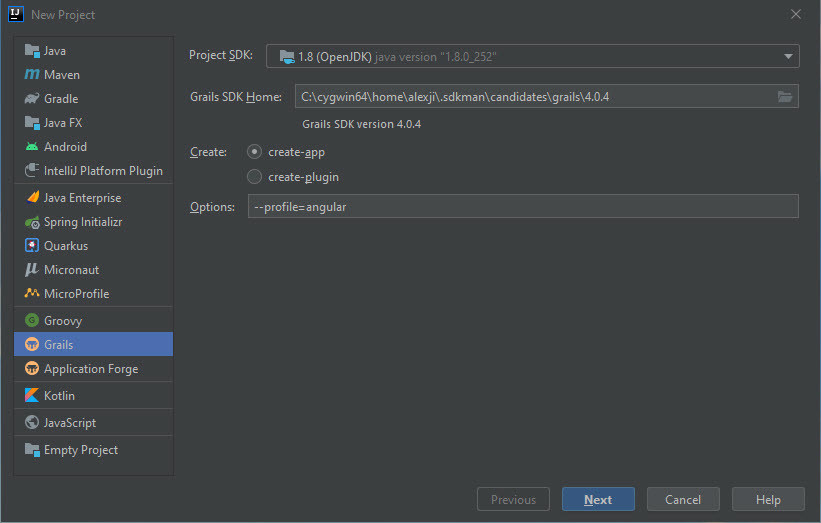The width and height of the screenshot is (821, 523).
Task: Select the Java FX row label
Action: point(63,123)
